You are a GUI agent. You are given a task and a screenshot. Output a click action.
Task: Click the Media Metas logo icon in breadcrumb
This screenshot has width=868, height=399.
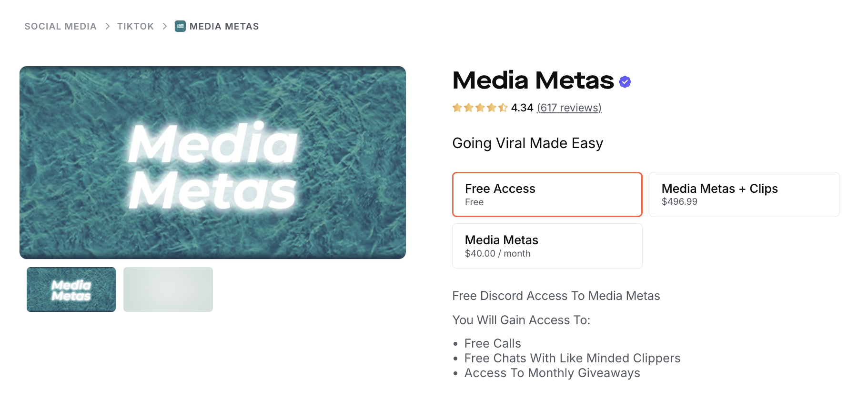tap(180, 26)
